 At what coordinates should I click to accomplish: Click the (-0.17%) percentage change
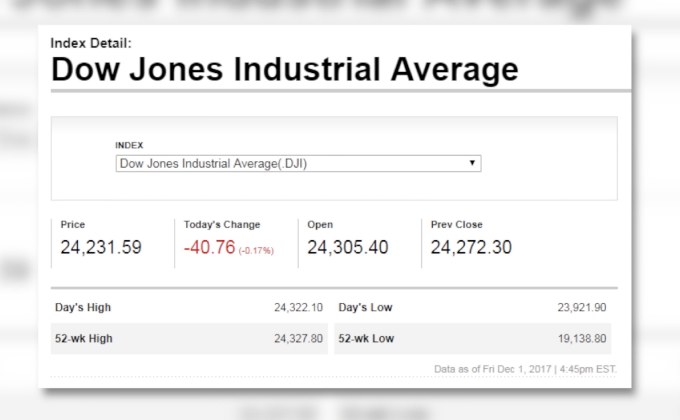256,250
